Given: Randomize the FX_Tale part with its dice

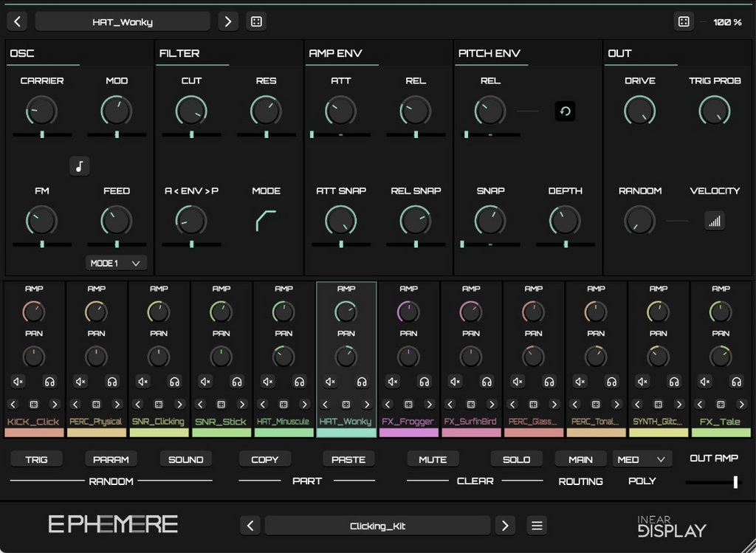Looking at the screenshot, I should pyautogui.click(x=721, y=404).
